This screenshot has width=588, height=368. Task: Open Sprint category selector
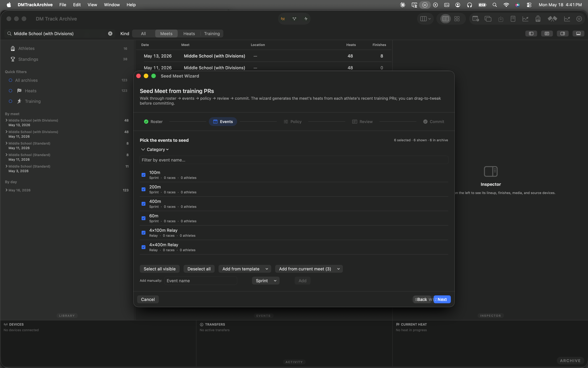click(266, 281)
